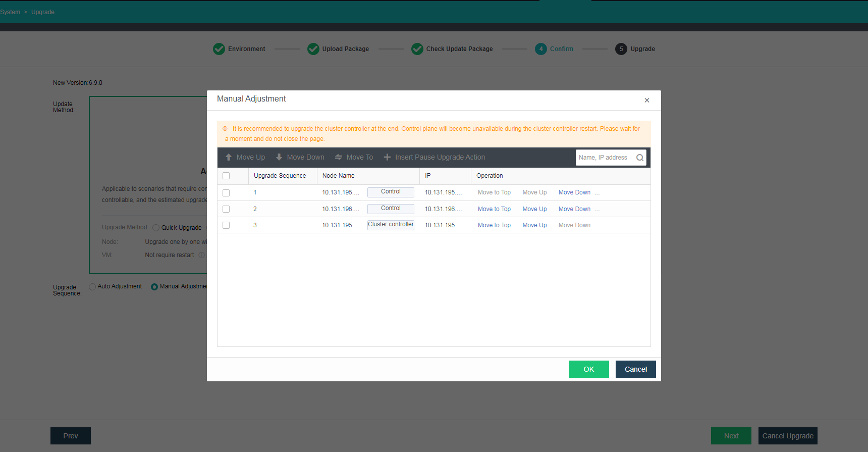Click the Upgrade breadcrumb item
This screenshot has width=868, height=452.
pyautogui.click(x=43, y=12)
